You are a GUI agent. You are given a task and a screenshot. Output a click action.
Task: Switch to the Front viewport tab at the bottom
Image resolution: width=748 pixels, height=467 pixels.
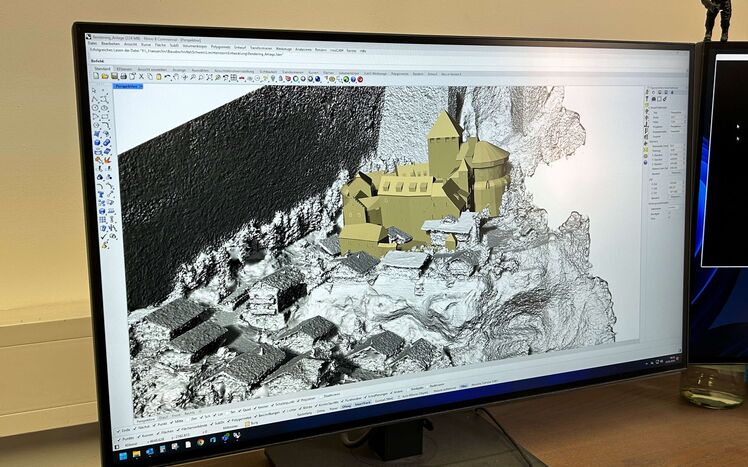tap(176, 415)
